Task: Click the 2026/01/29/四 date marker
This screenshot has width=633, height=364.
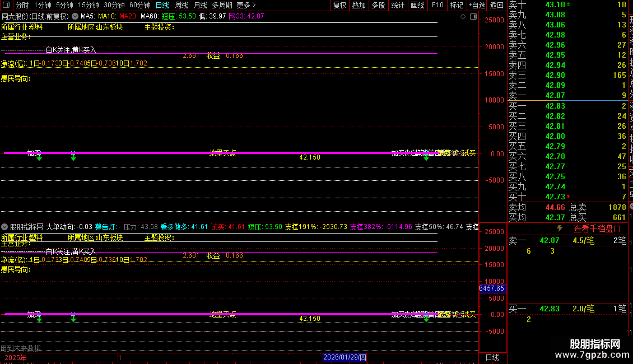Action: (x=345, y=357)
